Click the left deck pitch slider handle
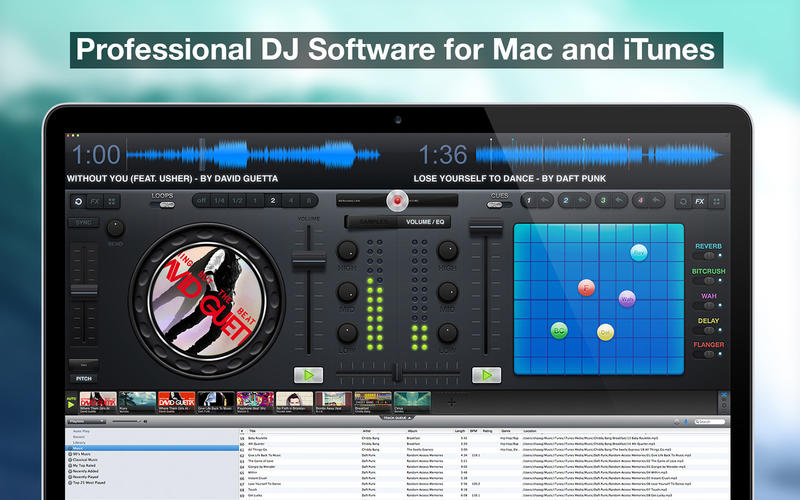 [84, 290]
